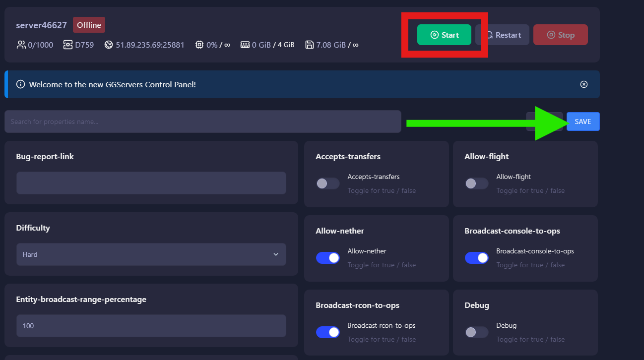The height and width of the screenshot is (360, 644).
Task: Click the players count icon
Action: (x=21, y=44)
